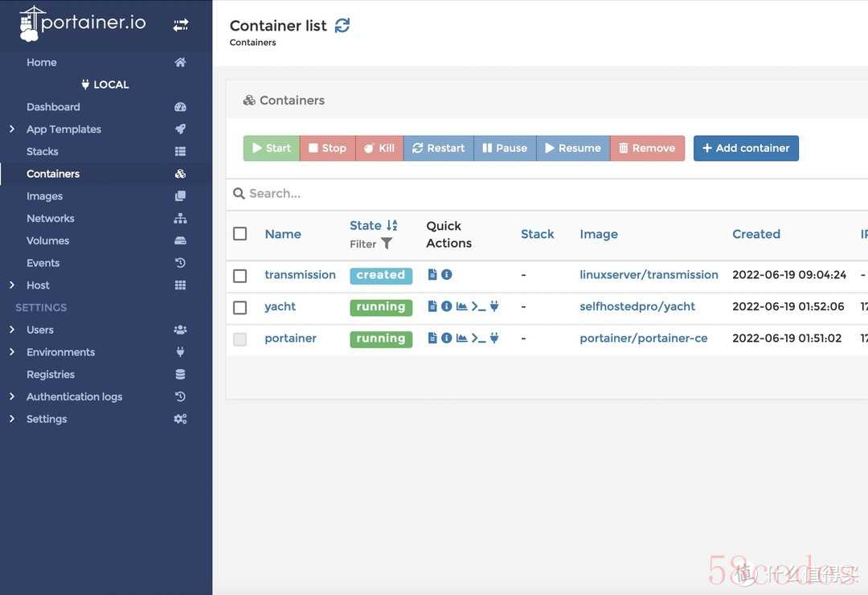Expand the Environments menu chevron
This screenshot has height=595, width=868.
click(x=11, y=352)
